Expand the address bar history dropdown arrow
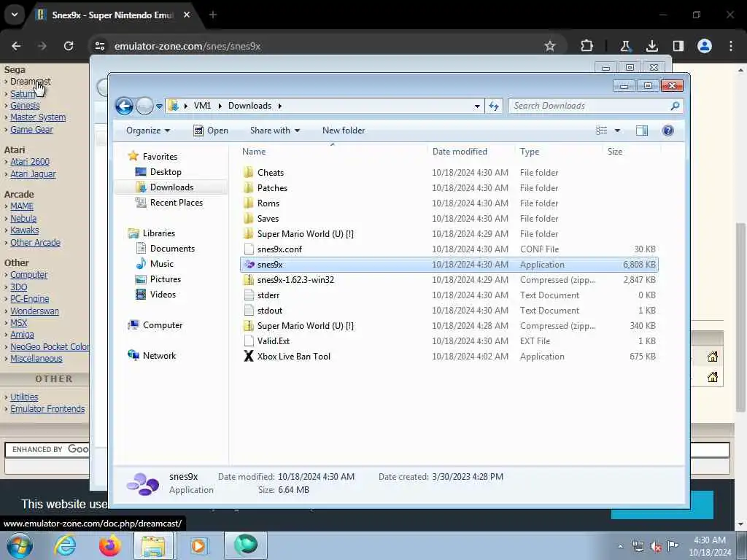Screen dimensions: 747x560 pyautogui.click(x=477, y=106)
